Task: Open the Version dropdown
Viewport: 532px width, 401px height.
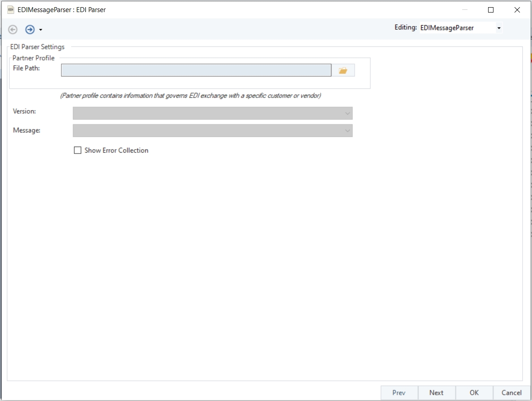Action: click(213, 113)
